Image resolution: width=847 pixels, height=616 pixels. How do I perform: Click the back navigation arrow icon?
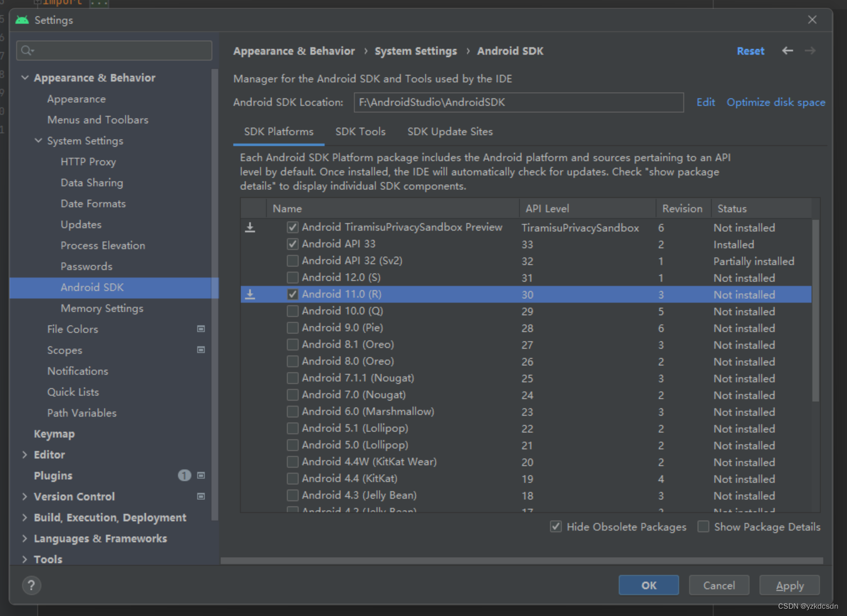787,51
